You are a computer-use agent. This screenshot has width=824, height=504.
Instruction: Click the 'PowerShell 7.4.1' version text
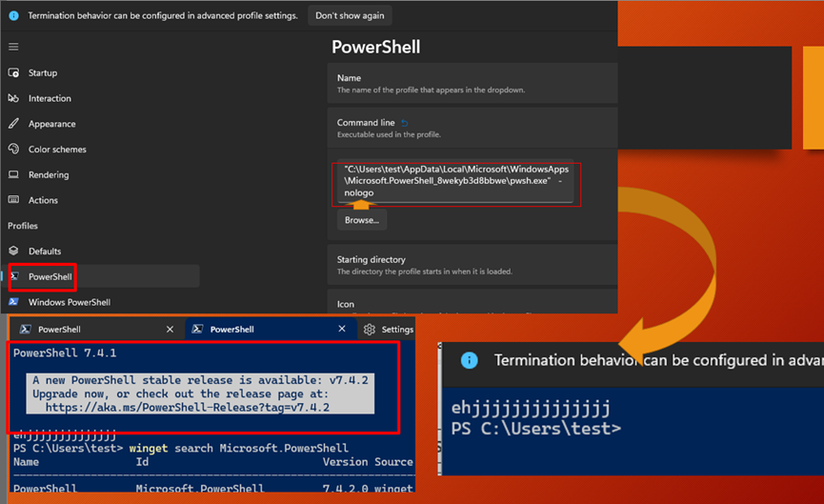[65, 353]
